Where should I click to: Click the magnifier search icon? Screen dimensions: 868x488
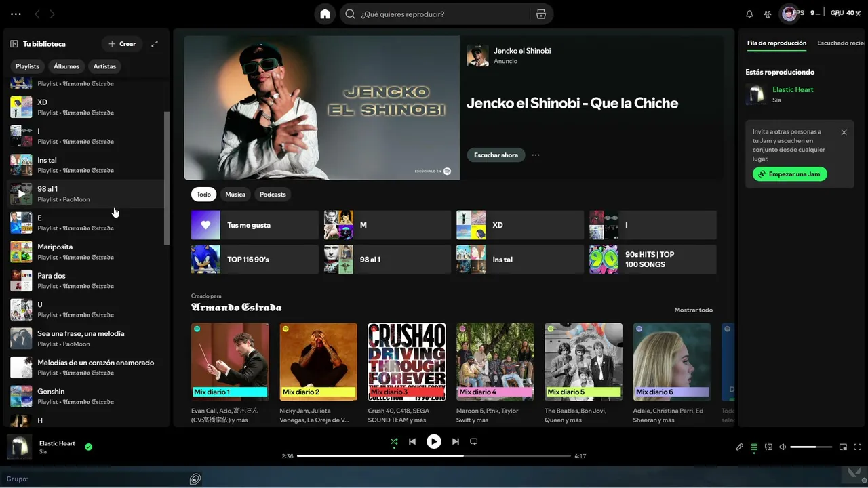(x=350, y=14)
